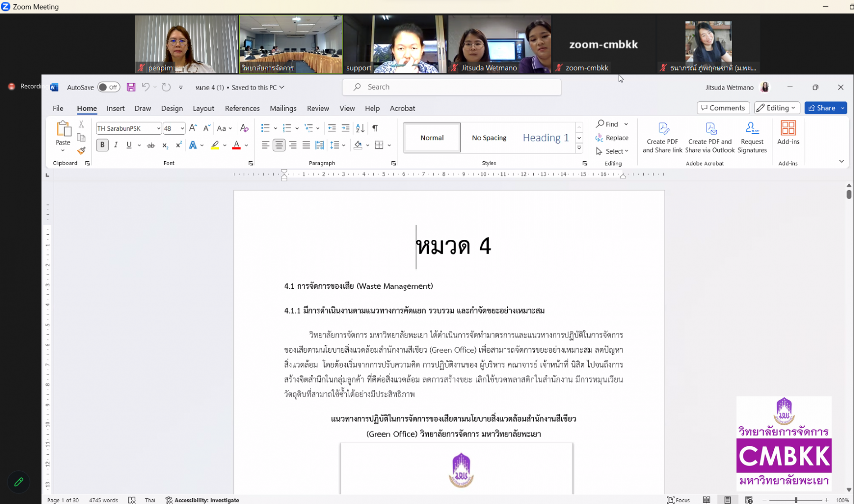Open the Editing mode dropdown

pos(777,108)
